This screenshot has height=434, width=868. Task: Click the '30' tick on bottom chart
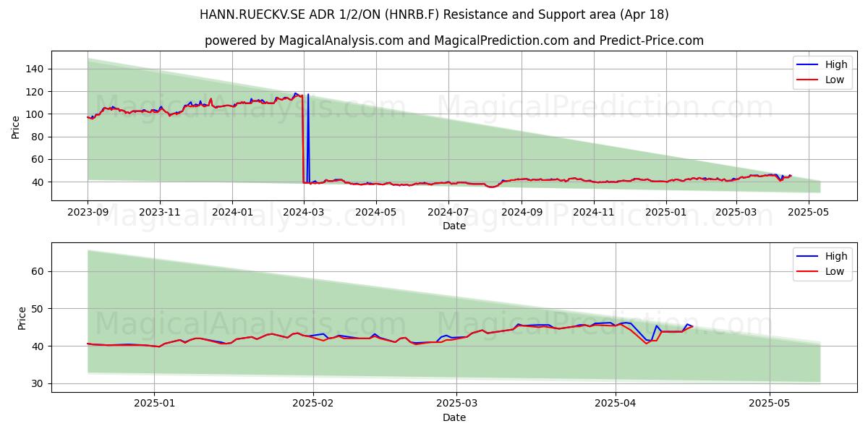click(x=38, y=384)
